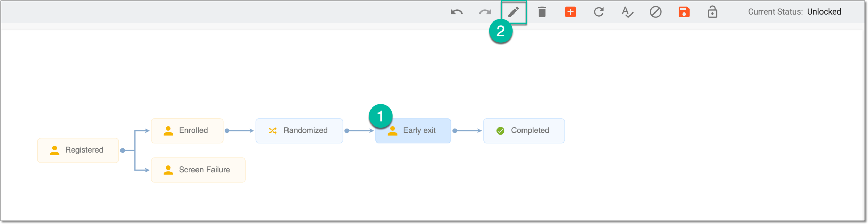Select the Randomized state node
Viewport: 868px width, 224px height.
tap(299, 131)
